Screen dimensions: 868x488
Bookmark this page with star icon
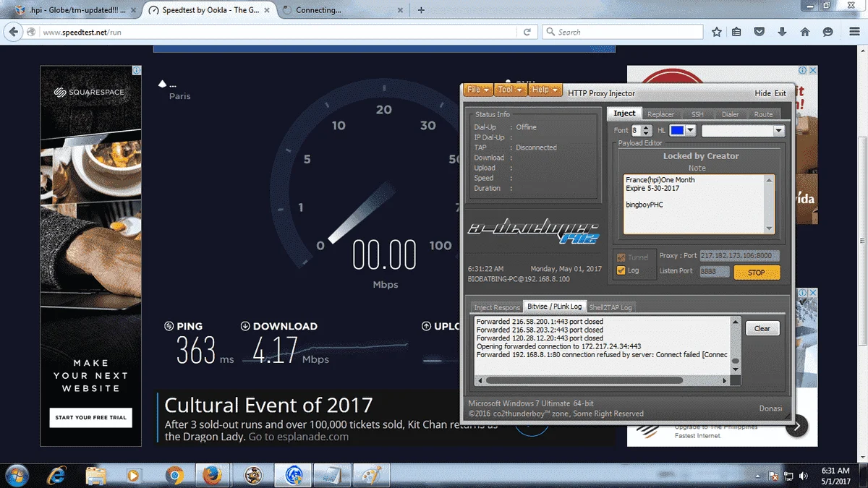(x=716, y=32)
